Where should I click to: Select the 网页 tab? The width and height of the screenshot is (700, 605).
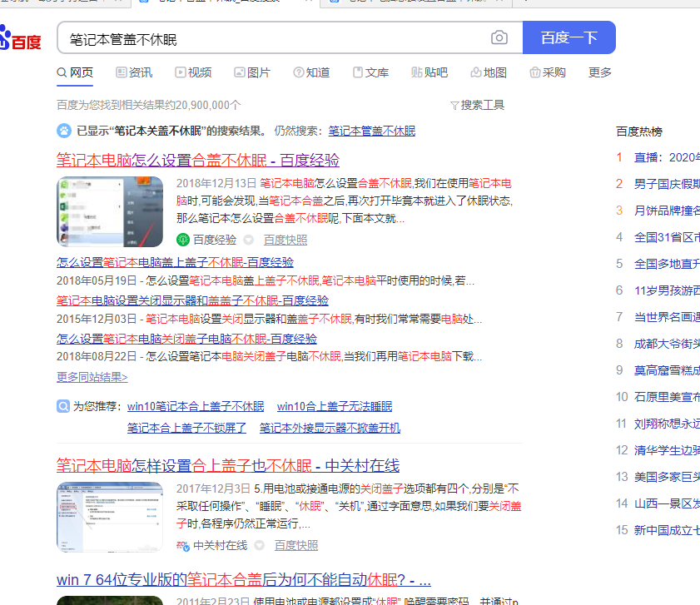(x=75, y=72)
